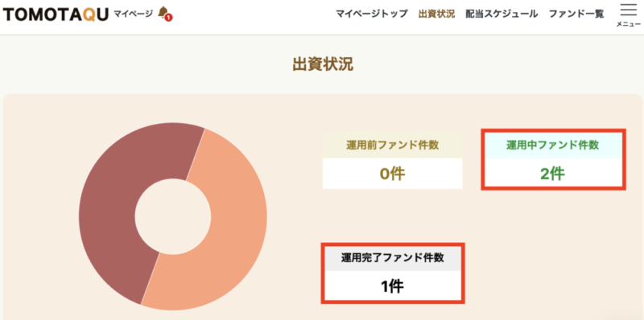Click the notification bell icon
The height and width of the screenshot is (320, 644).
[163, 12]
